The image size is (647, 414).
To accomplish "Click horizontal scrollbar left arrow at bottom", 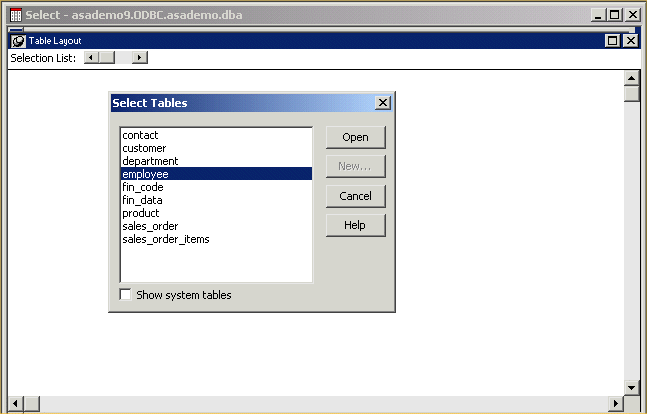I will (x=16, y=403).
